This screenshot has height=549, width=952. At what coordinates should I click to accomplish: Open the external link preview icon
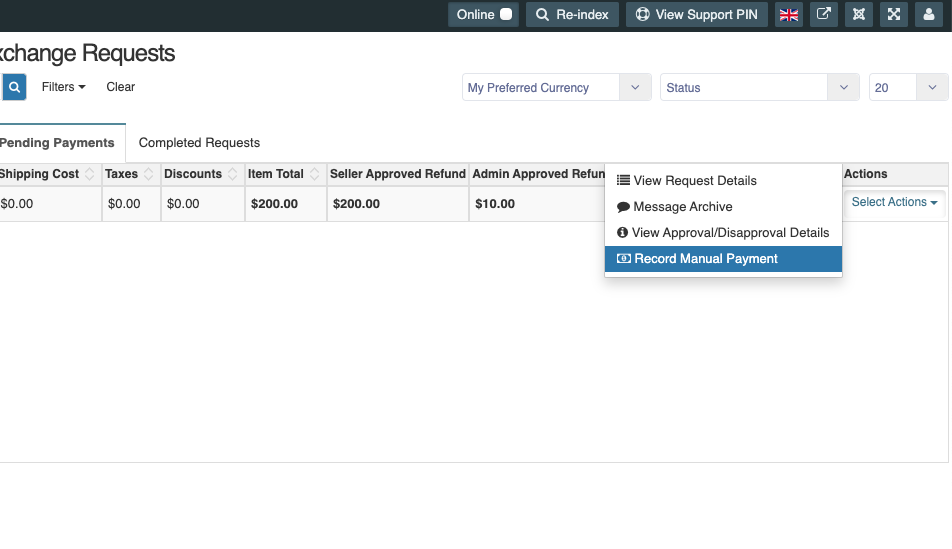point(823,15)
